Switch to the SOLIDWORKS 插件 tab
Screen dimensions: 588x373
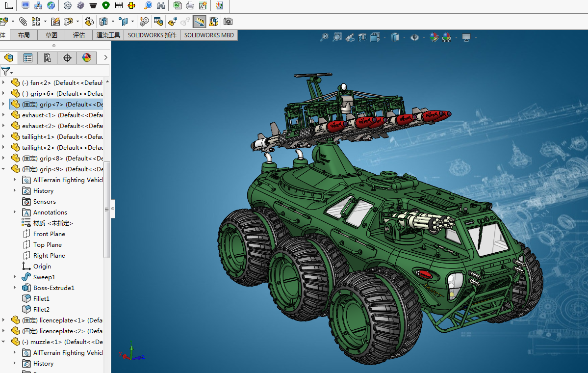(152, 35)
